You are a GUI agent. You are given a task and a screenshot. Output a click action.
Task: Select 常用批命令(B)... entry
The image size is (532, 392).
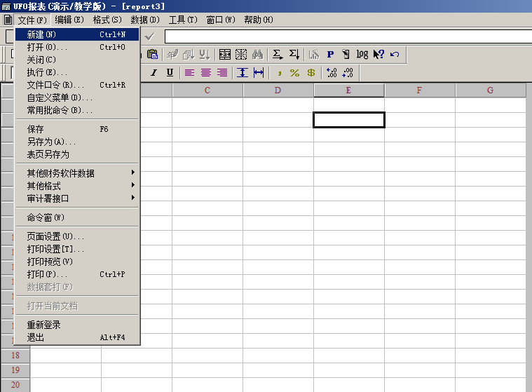click(x=77, y=110)
